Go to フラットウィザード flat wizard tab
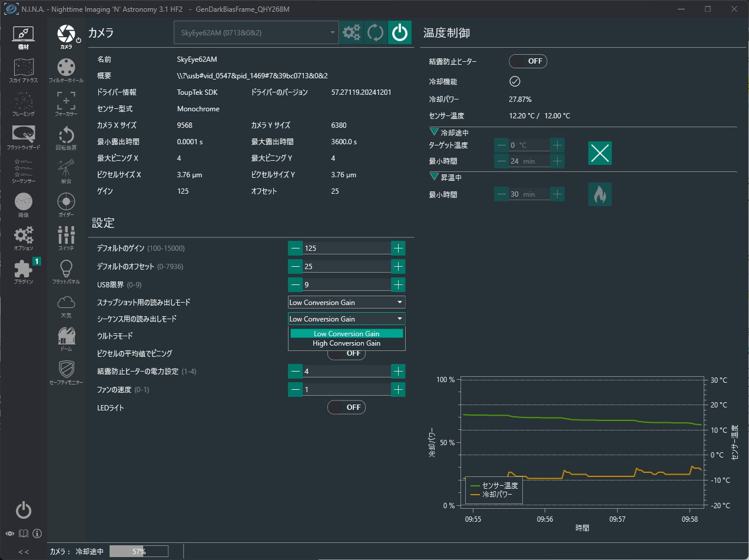 pos(24,138)
